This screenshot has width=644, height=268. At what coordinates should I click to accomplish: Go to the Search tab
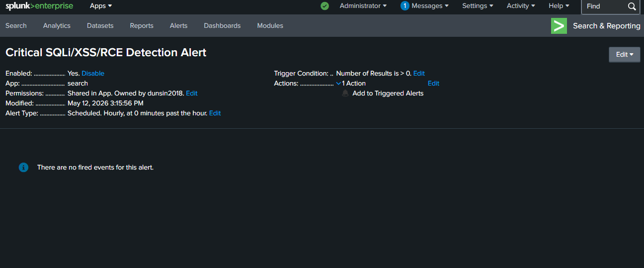point(16,26)
